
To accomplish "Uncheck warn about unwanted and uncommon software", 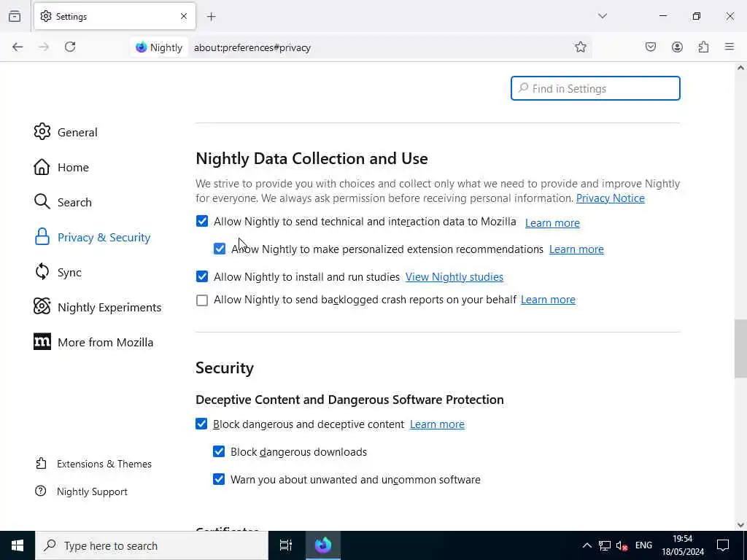I will 219,479.
